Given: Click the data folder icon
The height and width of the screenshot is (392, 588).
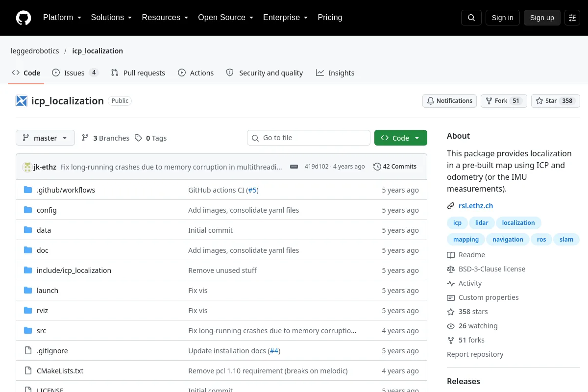Looking at the screenshot, I should (x=28, y=230).
